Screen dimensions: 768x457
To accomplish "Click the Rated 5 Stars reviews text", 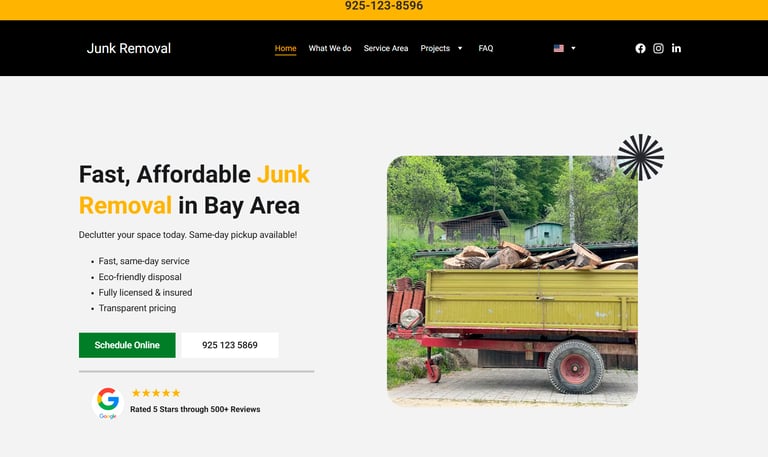I will (x=195, y=409).
